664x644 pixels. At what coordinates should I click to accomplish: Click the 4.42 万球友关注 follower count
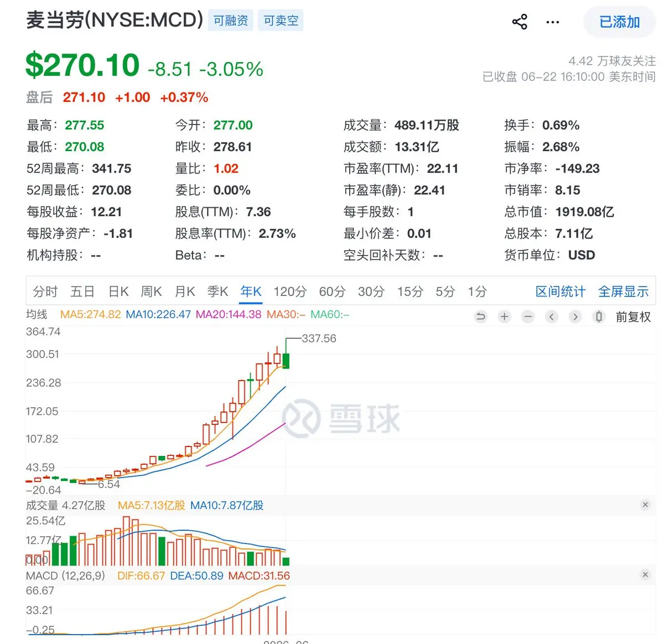click(612, 61)
